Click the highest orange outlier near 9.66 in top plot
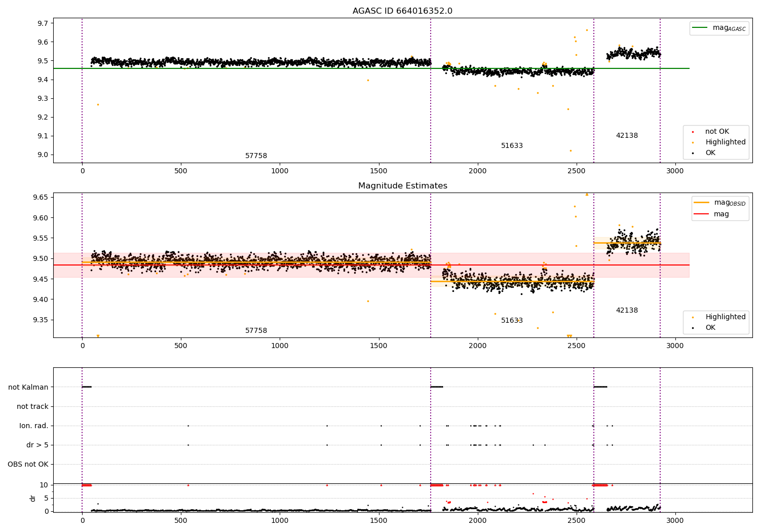 (x=587, y=30)
